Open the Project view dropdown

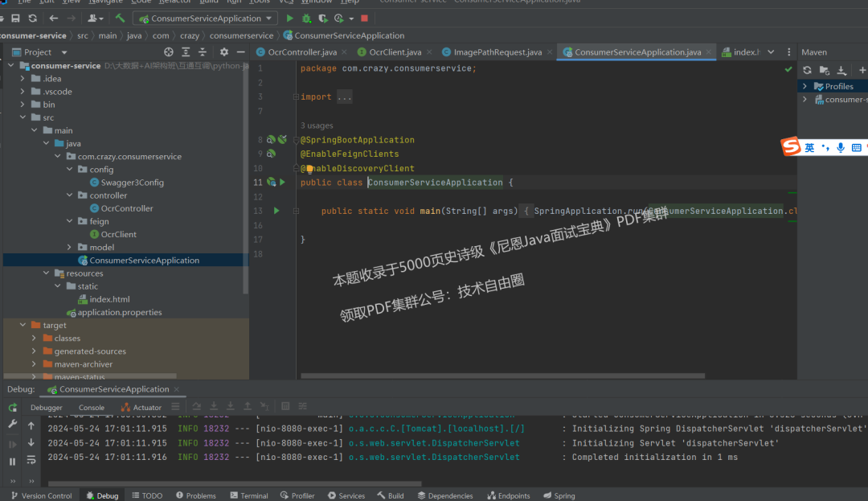tap(64, 52)
